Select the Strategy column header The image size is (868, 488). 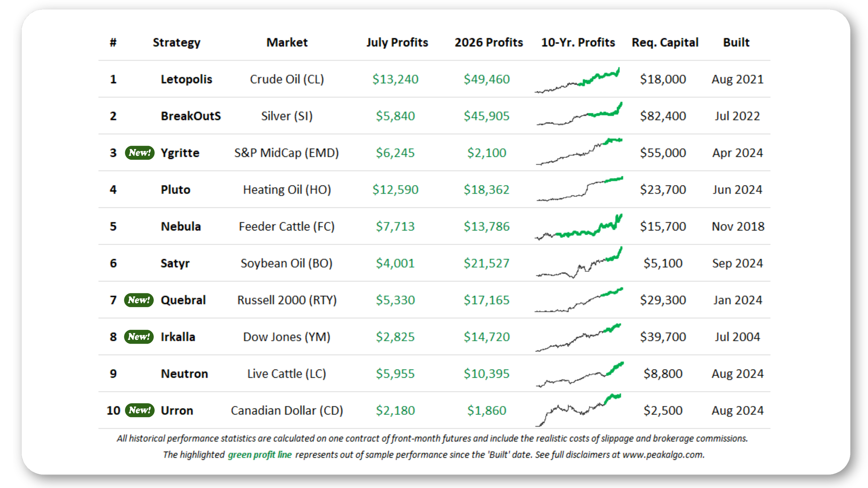tap(176, 42)
